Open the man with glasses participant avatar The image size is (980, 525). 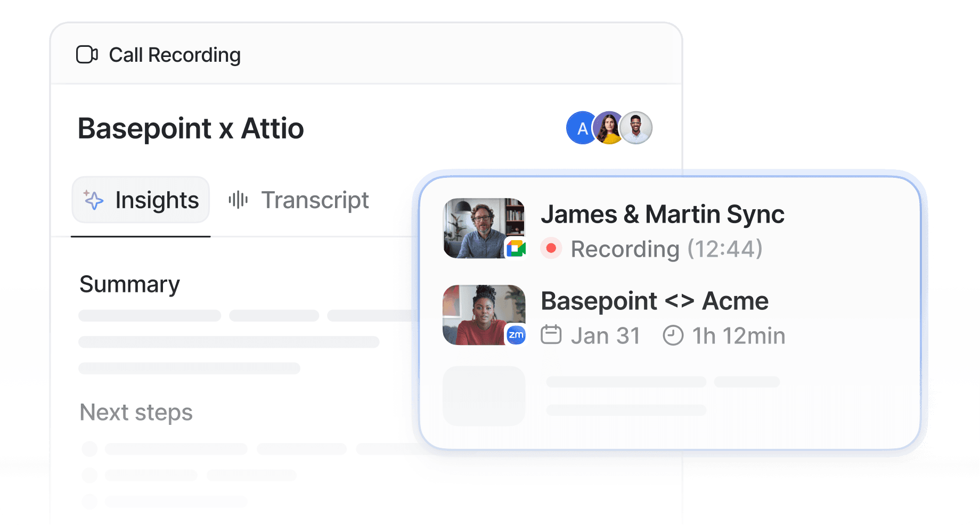coord(636,128)
